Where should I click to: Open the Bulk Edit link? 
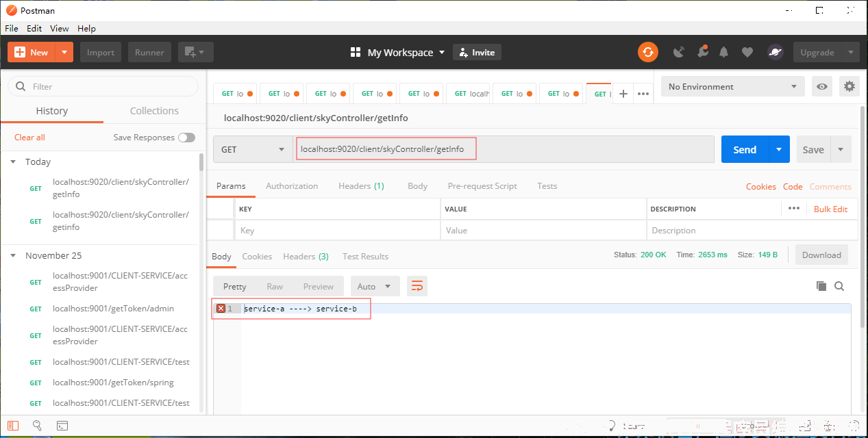click(830, 209)
